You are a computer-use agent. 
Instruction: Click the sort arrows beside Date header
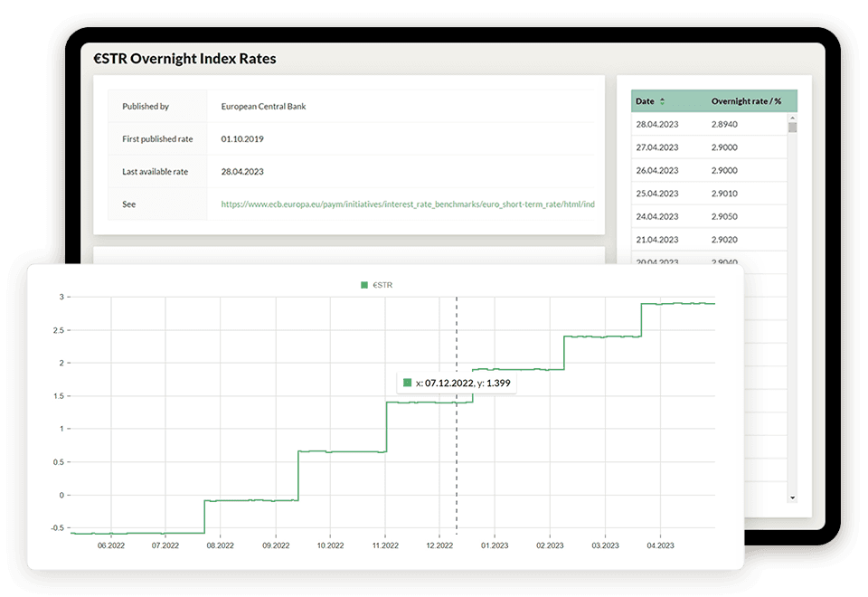click(x=662, y=101)
